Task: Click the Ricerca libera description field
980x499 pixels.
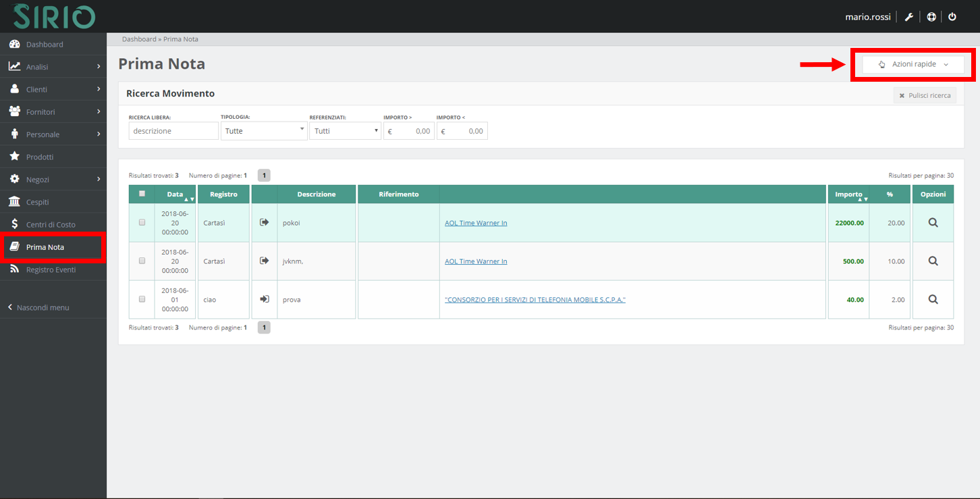Action: tap(173, 131)
